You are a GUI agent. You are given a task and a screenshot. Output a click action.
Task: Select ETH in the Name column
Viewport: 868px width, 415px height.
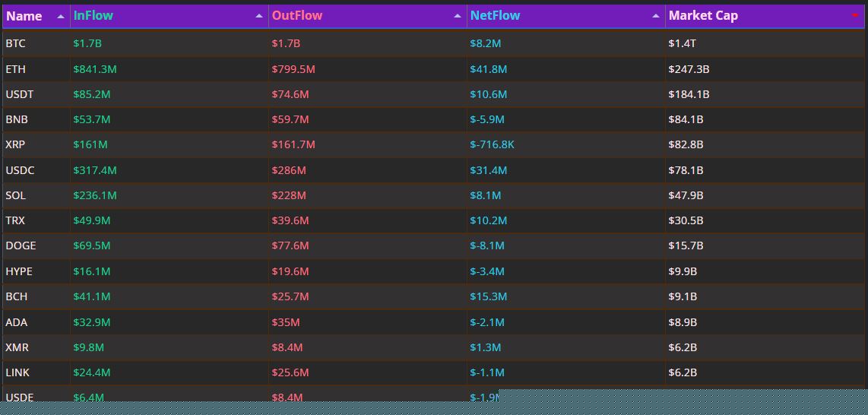pos(15,69)
